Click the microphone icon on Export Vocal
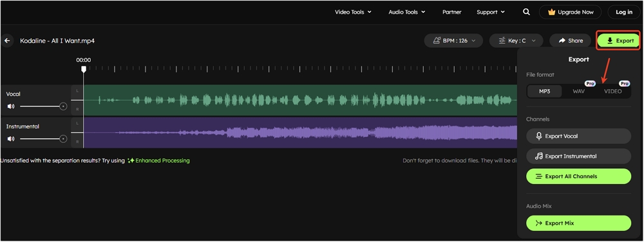Image resolution: width=644 pixels, height=242 pixels. (539, 136)
